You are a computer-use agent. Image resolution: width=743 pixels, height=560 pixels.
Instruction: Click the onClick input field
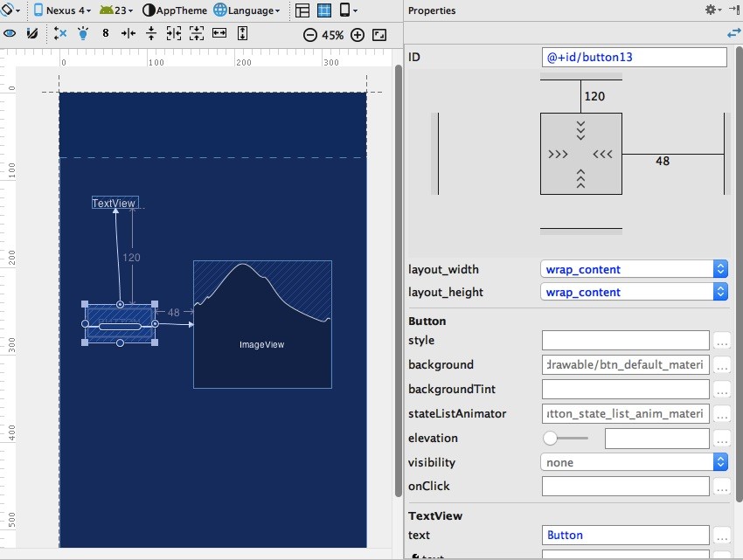(x=626, y=487)
